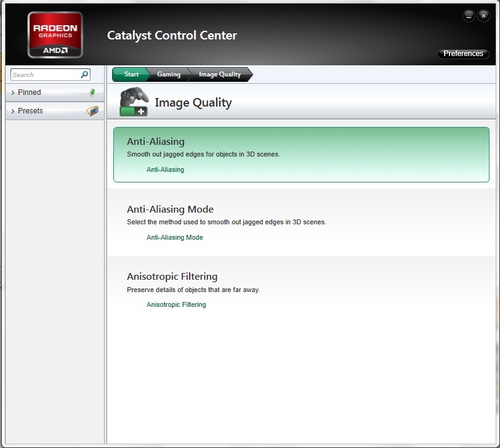Select the highlighted Anti-Aliasing heading
The image size is (500, 448).
(x=156, y=141)
